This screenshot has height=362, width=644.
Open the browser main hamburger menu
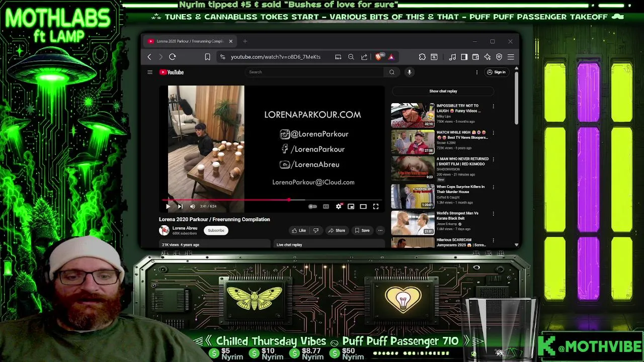(511, 57)
